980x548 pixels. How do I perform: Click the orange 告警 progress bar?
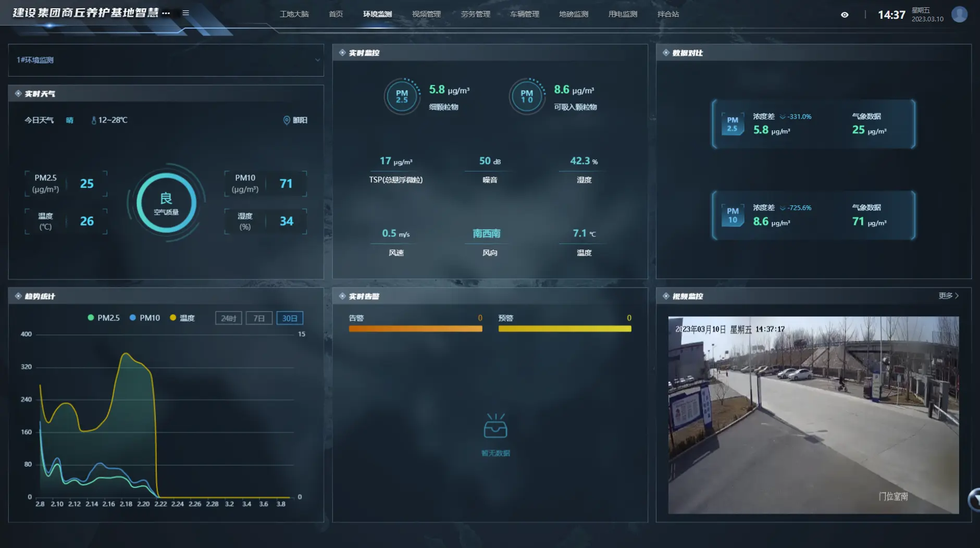(x=415, y=329)
